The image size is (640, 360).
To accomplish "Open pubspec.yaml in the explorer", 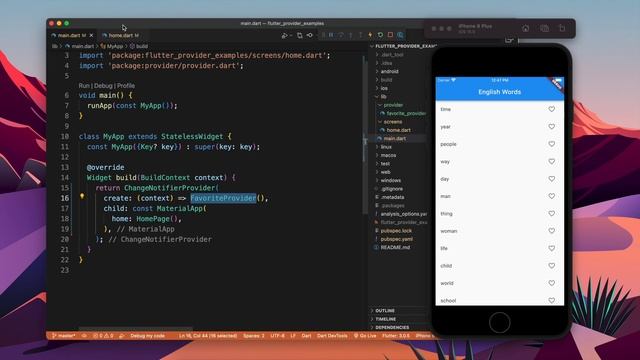I will tap(396, 239).
